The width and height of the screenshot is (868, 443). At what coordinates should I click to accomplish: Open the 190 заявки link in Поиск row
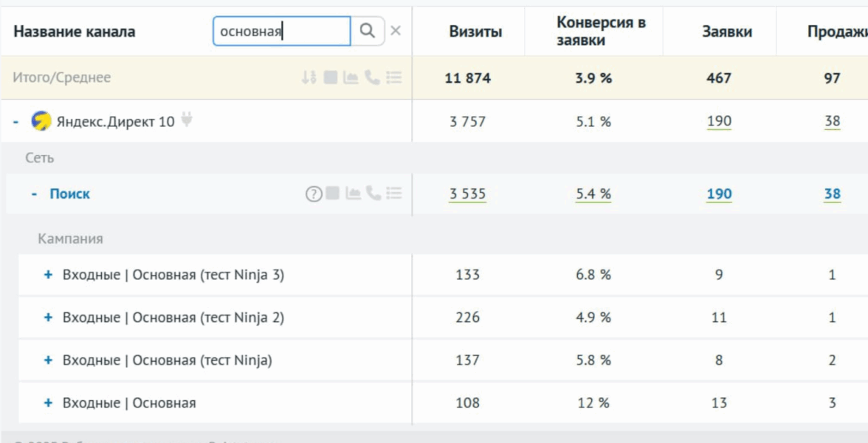[719, 195]
